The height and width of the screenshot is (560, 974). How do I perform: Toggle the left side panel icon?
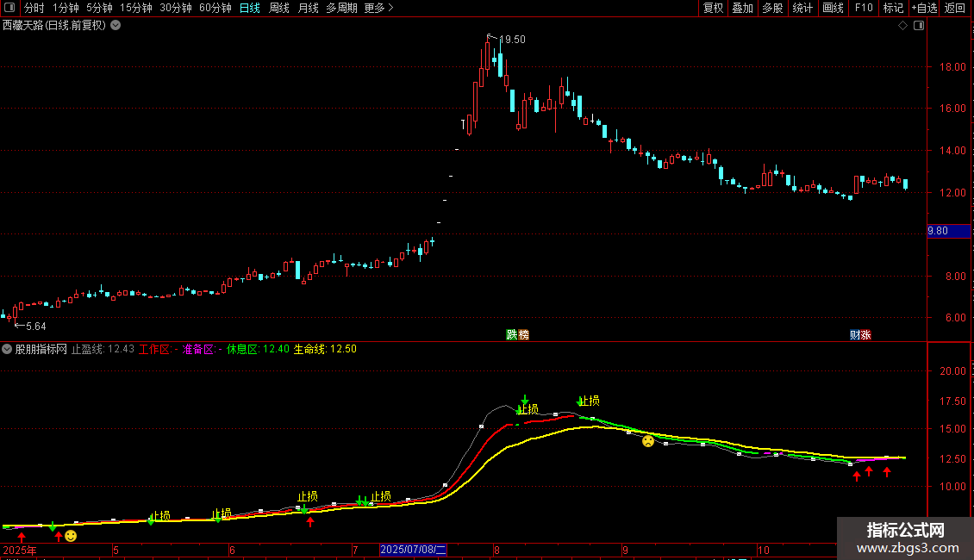[x=9, y=8]
